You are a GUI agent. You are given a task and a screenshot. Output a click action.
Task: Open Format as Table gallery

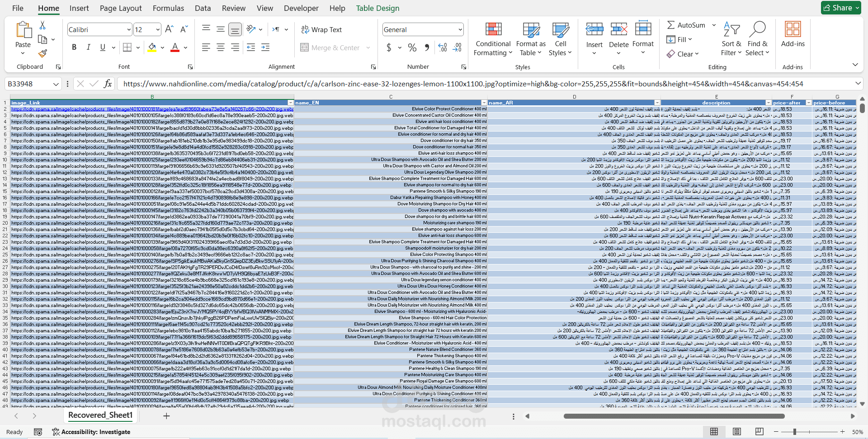point(531,39)
